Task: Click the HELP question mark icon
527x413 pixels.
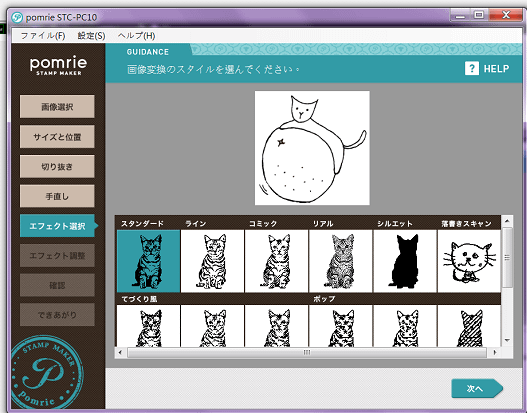Action: (x=472, y=69)
